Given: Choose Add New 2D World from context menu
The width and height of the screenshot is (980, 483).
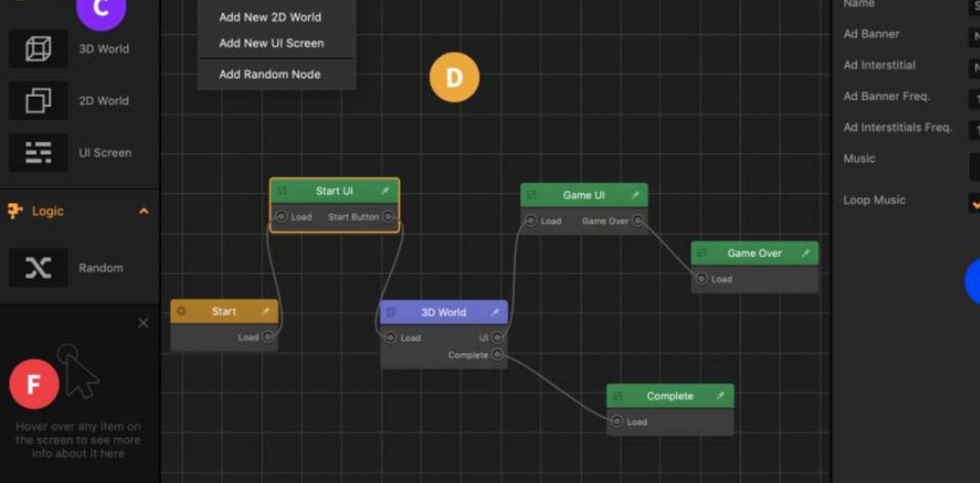Looking at the screenshot, I should pyautogui.click(x=270, y=17).
